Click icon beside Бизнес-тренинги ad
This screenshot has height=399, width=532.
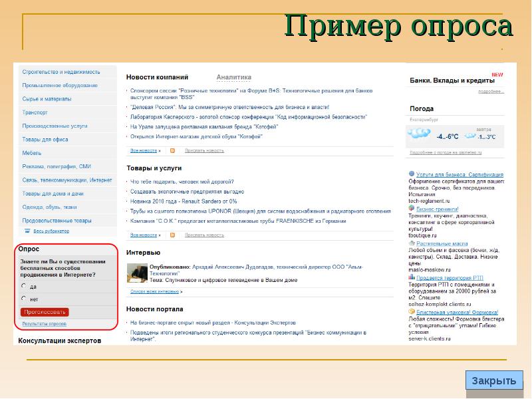click(412, 208)
